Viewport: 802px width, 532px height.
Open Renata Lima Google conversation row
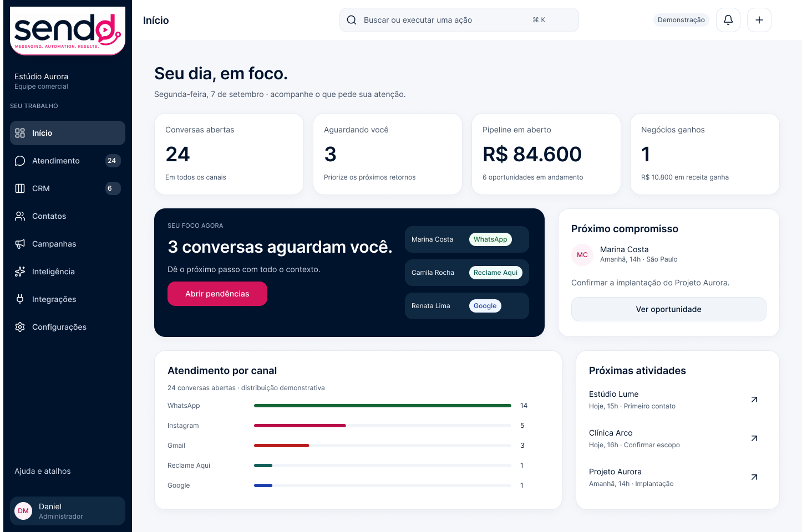(467, 306)
